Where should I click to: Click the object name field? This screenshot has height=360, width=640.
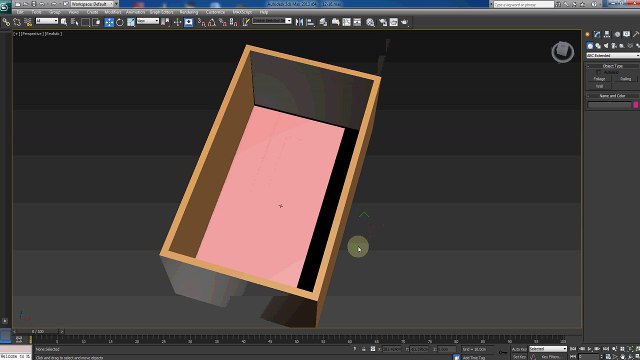pyautogui.click(x=609, y=105)
